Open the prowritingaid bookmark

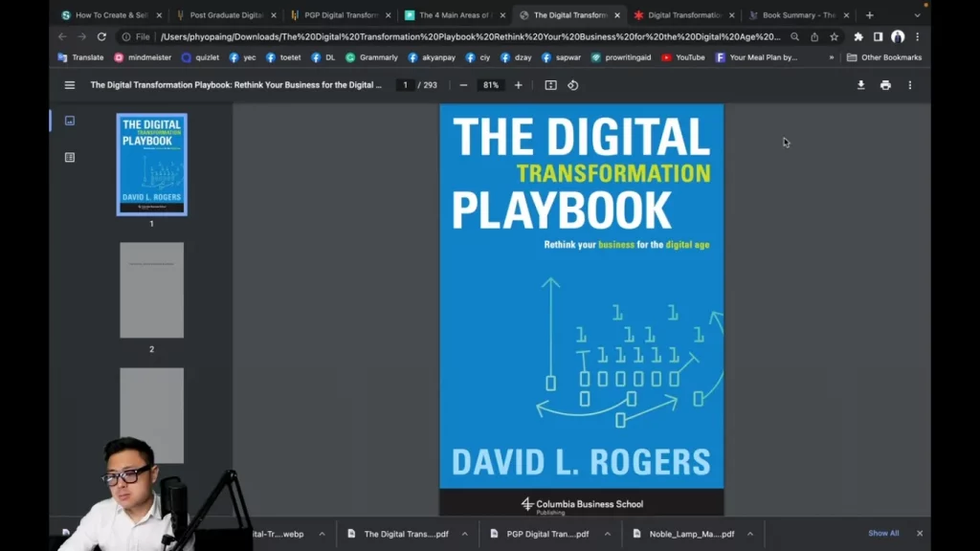click(x=621, y=57)
